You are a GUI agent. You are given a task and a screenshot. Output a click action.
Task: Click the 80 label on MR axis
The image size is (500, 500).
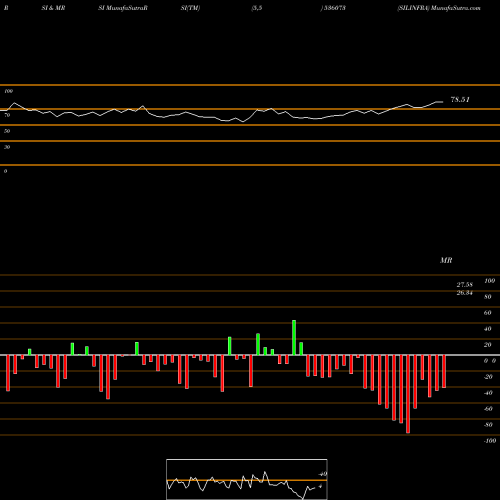click(x=488, y=297)
